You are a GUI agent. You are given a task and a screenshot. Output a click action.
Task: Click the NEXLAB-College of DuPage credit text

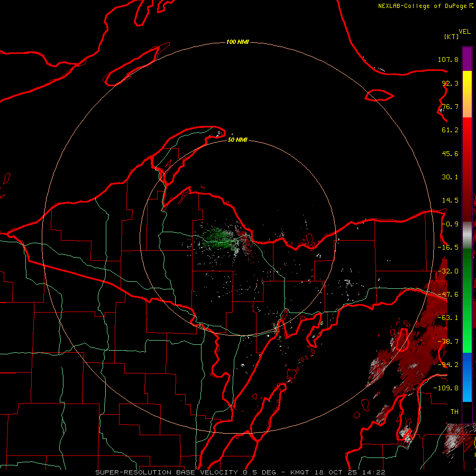click(422, 6)
